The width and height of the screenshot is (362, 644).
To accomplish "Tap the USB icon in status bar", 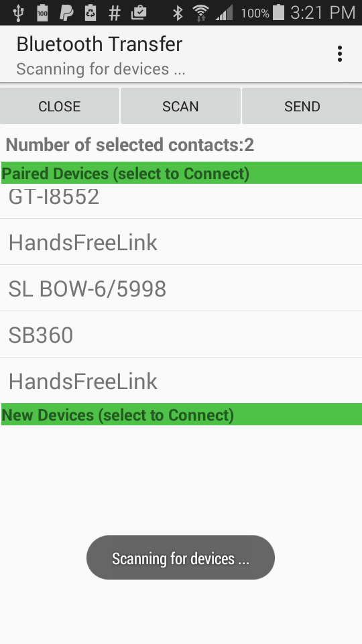I will tap(18, 13).
